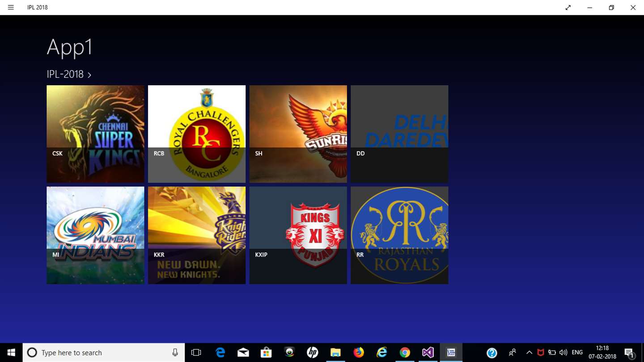This screenshot has height=362, width=644.
Task: Launch Internet Explorer from the taskbar
Action: (381, 353)
